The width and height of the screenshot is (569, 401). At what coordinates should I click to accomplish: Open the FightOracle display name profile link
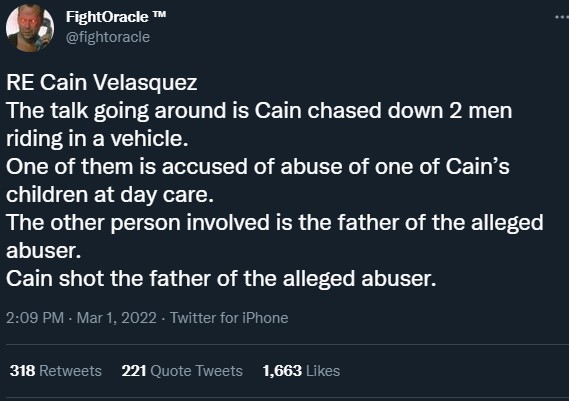(x=107, y=17)
